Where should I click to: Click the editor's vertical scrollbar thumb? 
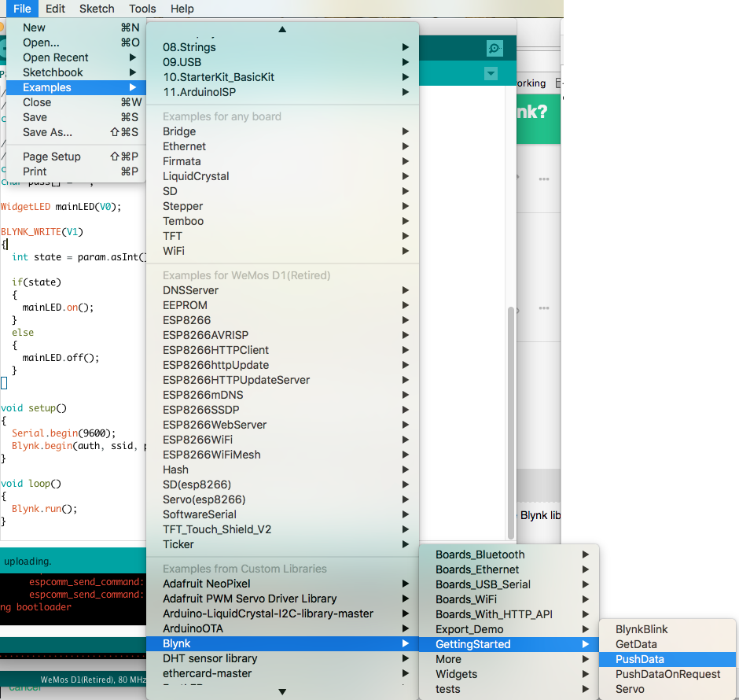(510, 423)
